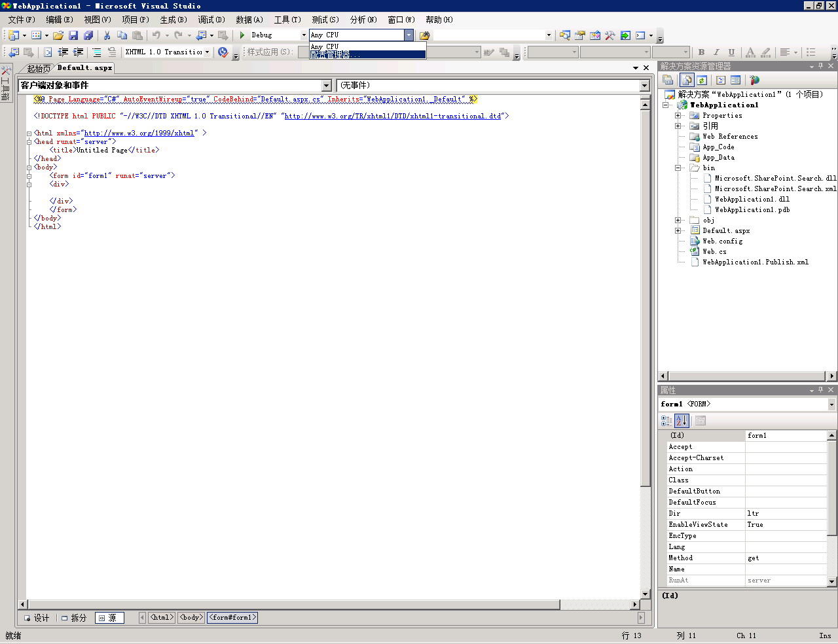
Task: Open the Properties Window toolbar icon
Action: point(580,35)
